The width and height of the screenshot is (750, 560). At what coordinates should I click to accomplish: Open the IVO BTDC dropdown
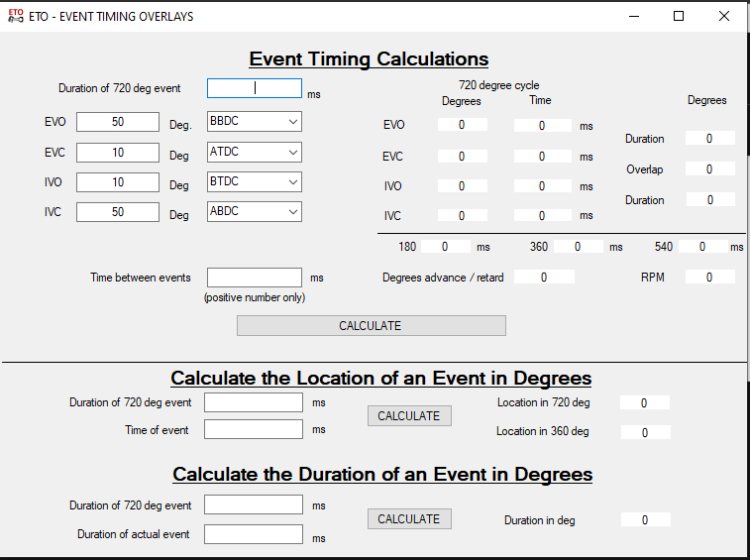[x=254, y=182]
